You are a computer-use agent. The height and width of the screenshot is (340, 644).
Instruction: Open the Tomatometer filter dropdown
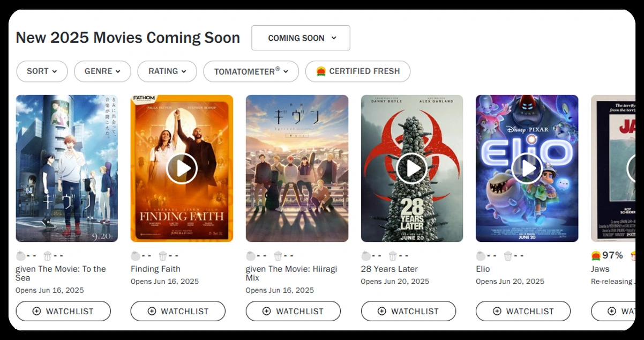(x=251, y=71)
